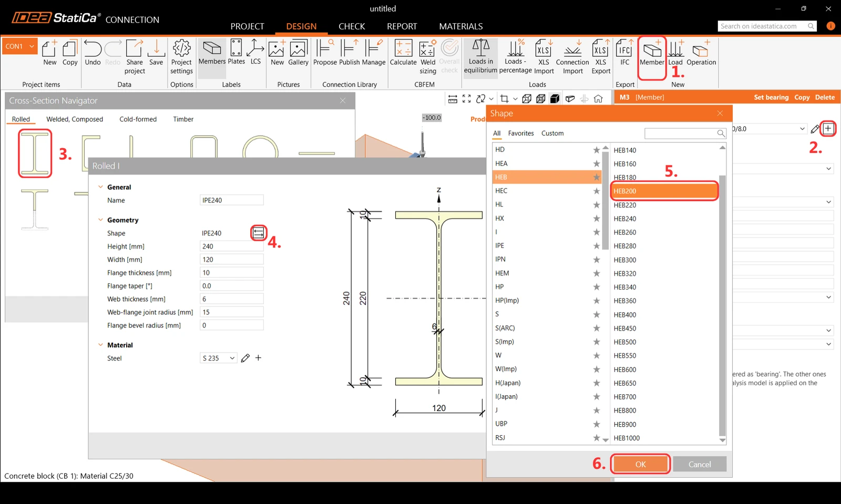Open the MATERIALS tab
841x504 pixels.
(x=461, y=26)
